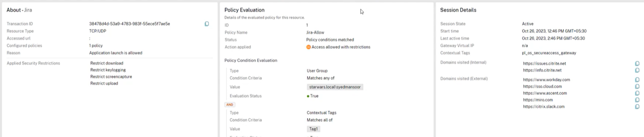Click the pl_os_secureaccess_gateway contextual tag
Viewport: 644px width, 137px height.
pyautogui.click(x=549, y=53)
